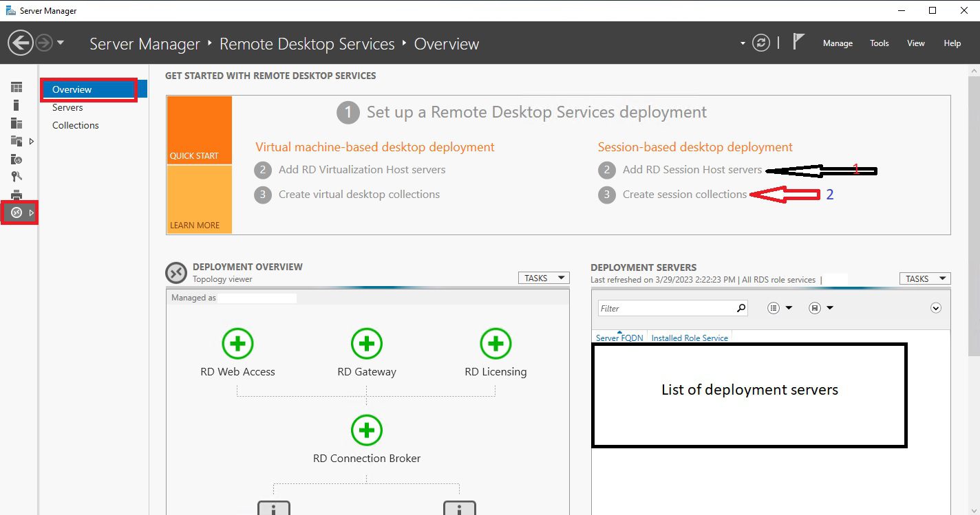980x515 pixels.
Task: Open the Manage menu
Action: pos(838,43)
